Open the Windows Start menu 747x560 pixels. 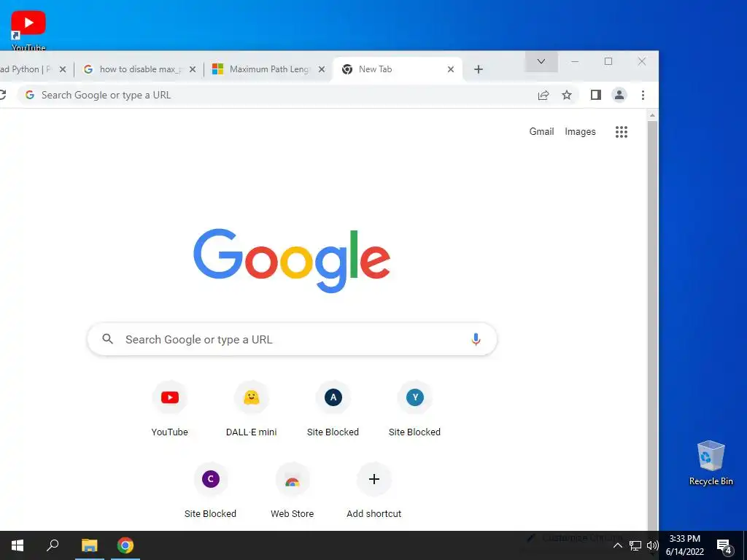pos(18,545)
